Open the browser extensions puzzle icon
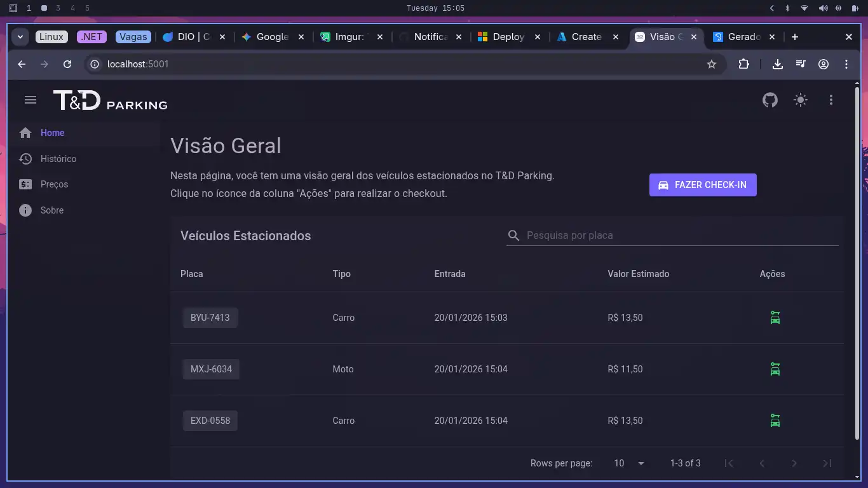The width and height of the screenshot is (868, 488). [743, 64]
